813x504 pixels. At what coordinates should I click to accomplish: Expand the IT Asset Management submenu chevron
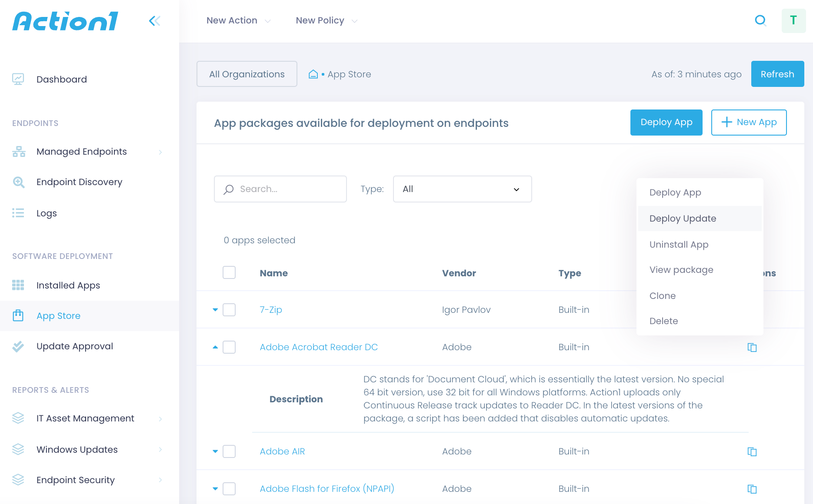(160, 418)
